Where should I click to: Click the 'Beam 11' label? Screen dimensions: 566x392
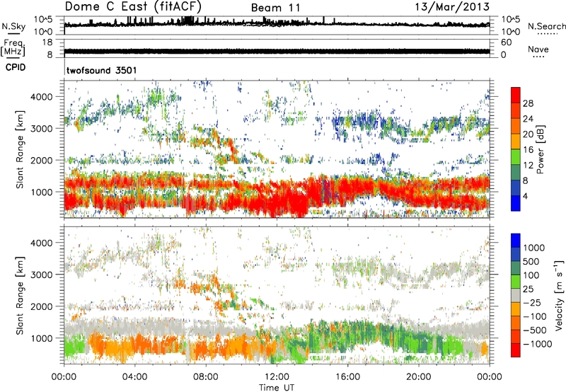pos(276,8)
